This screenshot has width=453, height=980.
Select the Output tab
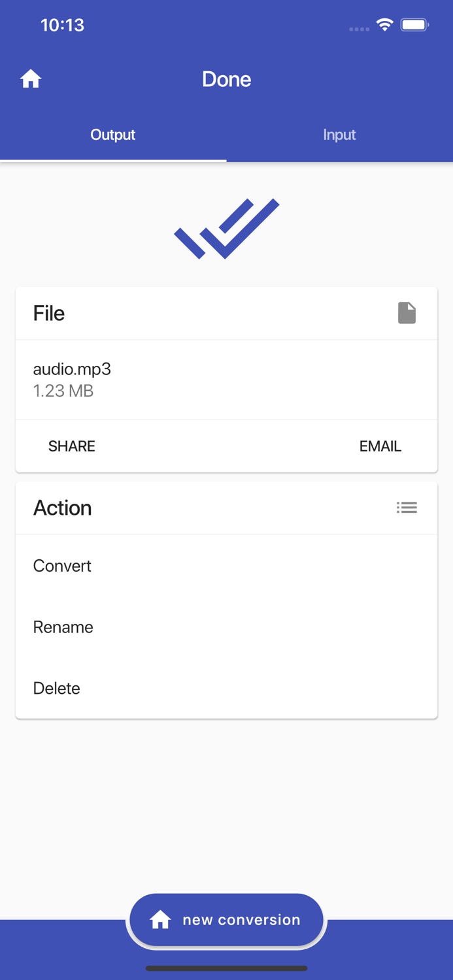point(112,135)
